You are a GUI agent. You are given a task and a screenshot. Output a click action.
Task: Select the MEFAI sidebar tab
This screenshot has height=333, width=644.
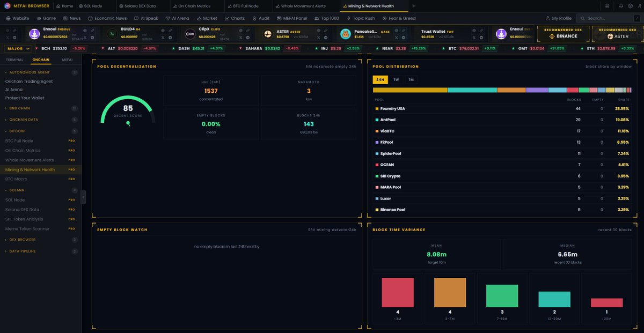tap(67, 60)
